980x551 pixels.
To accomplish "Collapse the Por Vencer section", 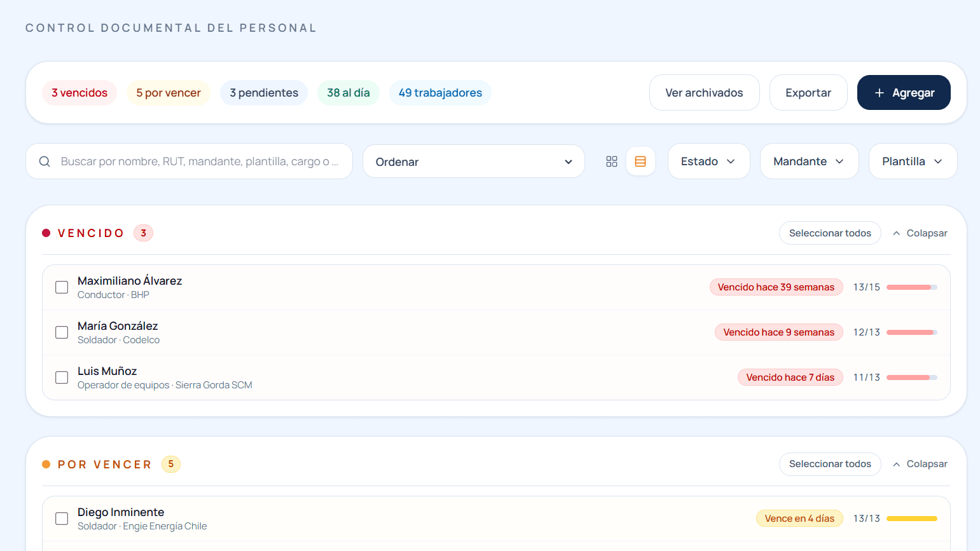I will pos(920,464).
